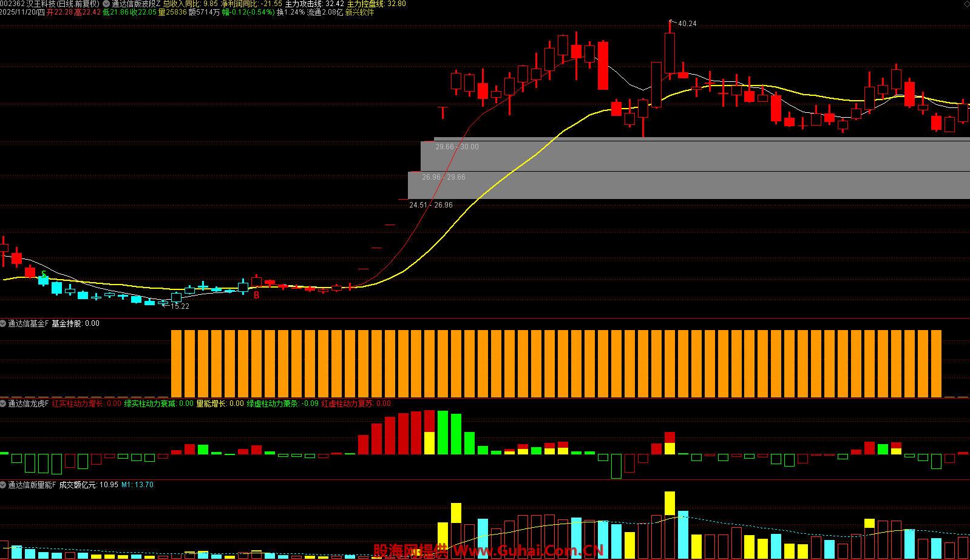Click the 红实柱动力增长 legend text
The height and width of the screenshot is (560, 970).
[78, 403]
